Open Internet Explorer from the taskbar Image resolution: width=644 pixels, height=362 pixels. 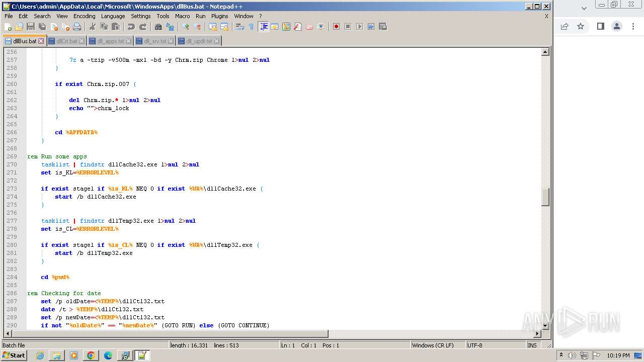pos(40,355)
